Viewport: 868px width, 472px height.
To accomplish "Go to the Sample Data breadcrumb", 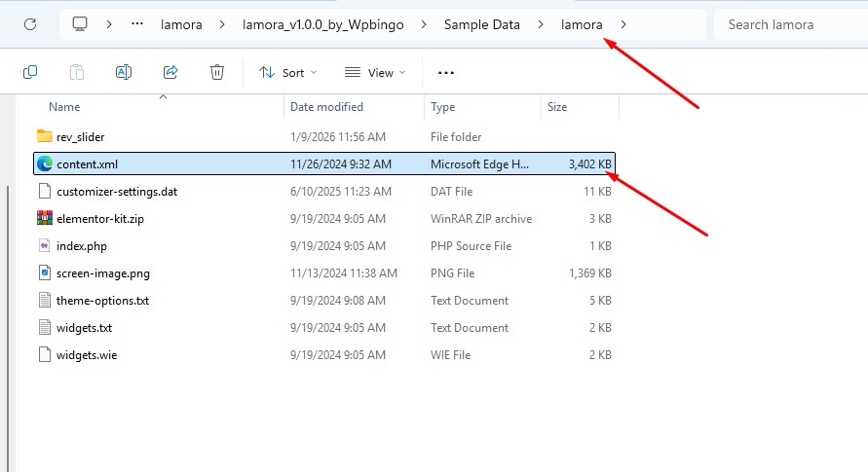I will [x=482, y=25].
